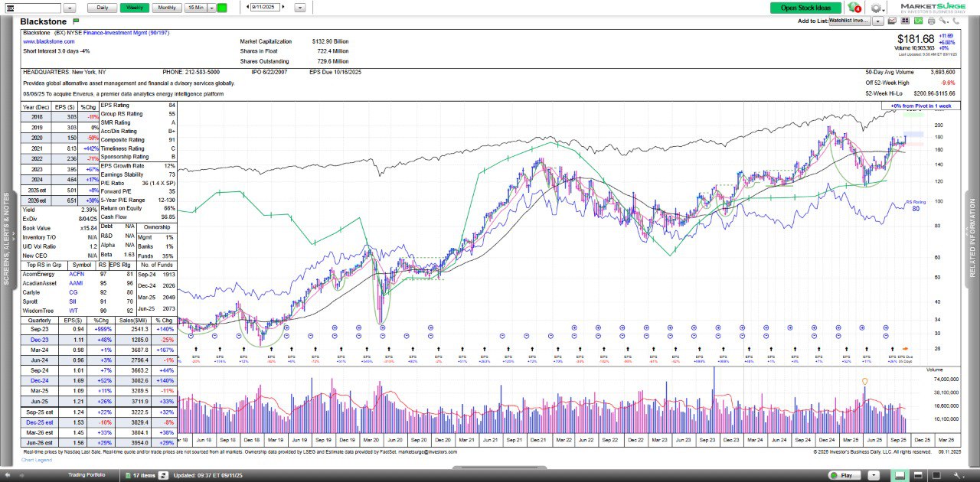This screenshot has width=980, height=482.
Task: Open the notifications bell with red badge
Action: point(855,8)
